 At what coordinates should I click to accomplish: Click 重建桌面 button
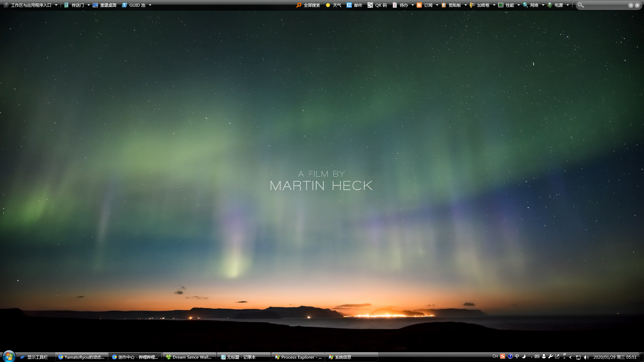105,5
